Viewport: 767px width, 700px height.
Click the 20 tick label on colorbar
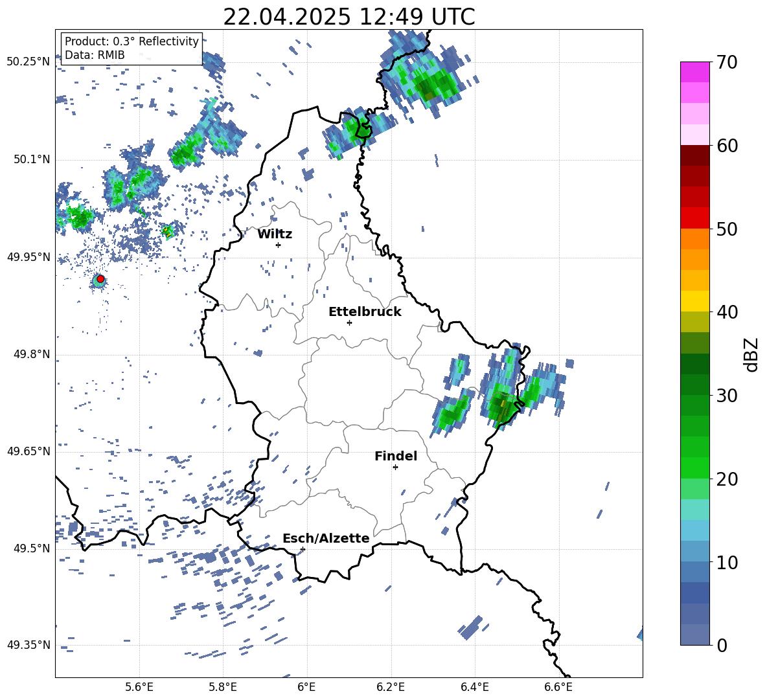(x=726, y=479)
